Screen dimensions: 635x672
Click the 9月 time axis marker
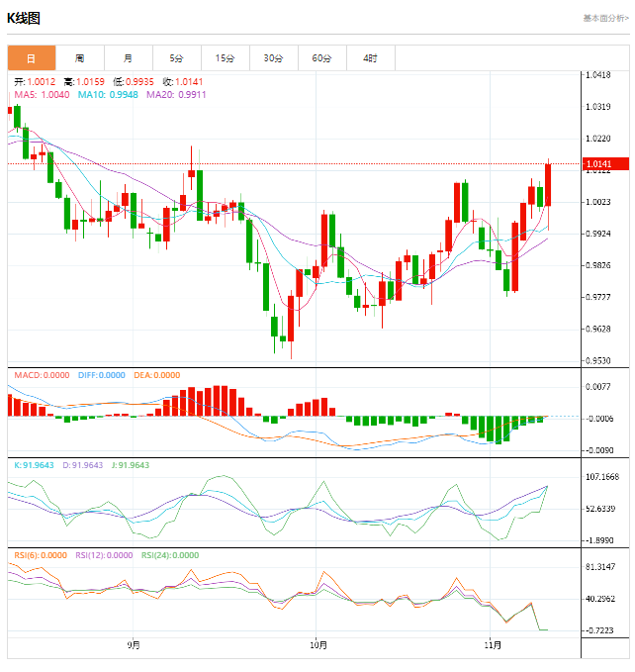[134, 644]
